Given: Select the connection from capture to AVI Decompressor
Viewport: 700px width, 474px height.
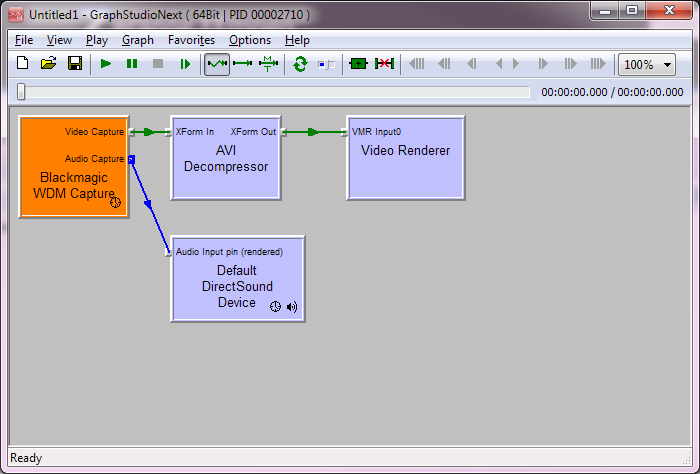Looking at the screenshot, I should 150,132.
